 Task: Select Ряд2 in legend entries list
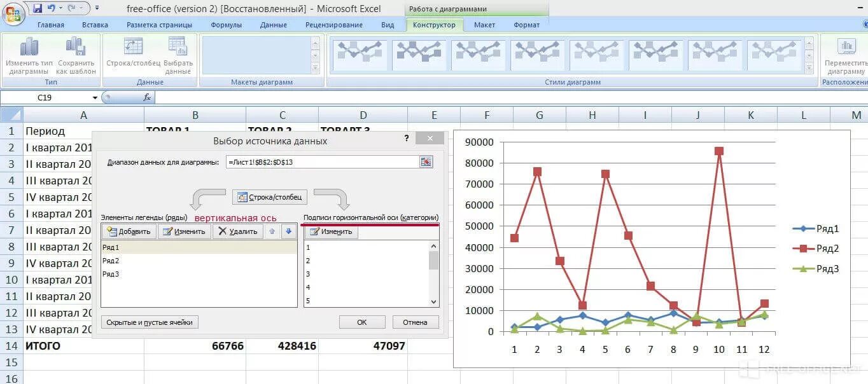pyautogui.click(x=199, y=261)
